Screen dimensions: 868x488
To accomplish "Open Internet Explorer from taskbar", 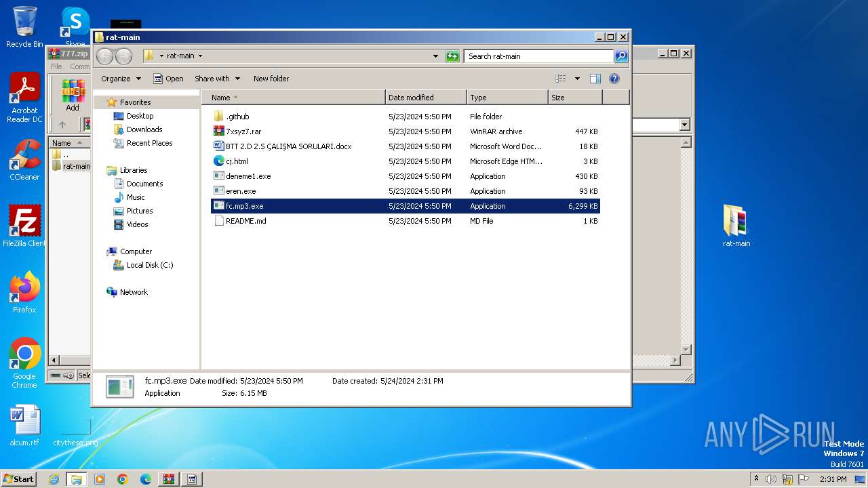I will coord(54,479).
